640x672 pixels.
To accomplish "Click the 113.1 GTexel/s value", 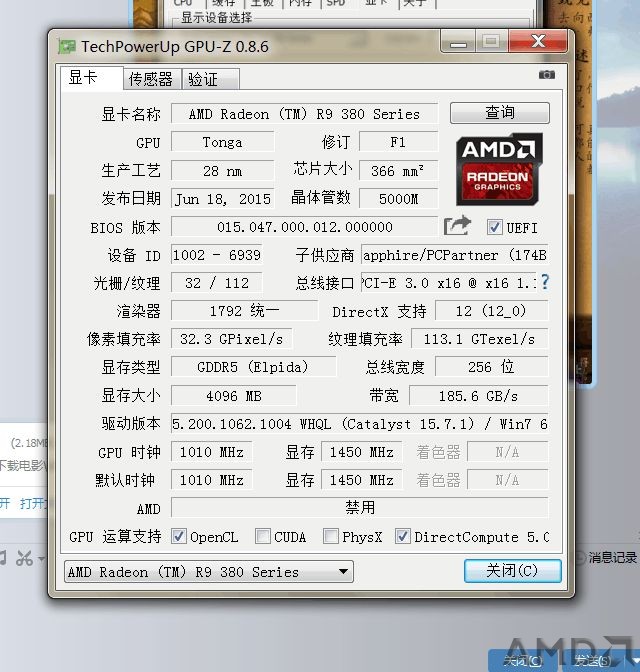I will pos(480,339).
